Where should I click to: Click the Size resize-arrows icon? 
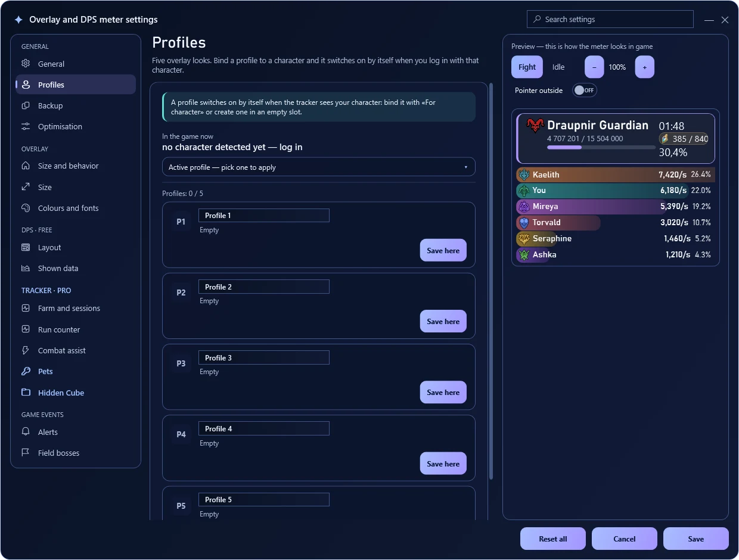click(x=26, y=187)
